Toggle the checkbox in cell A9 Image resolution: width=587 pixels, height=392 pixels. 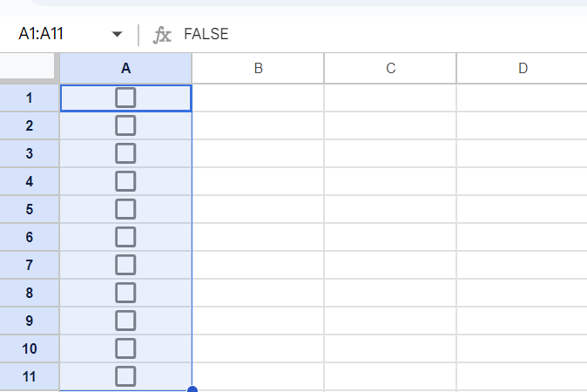(x=125, y=321)
